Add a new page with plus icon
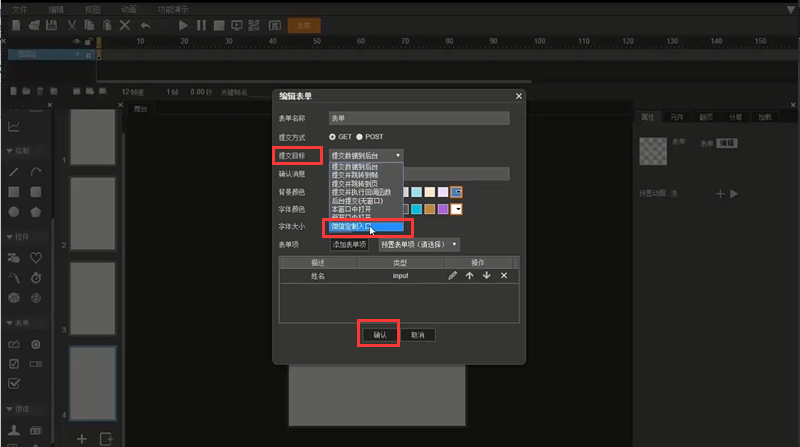 pos(82,439)
